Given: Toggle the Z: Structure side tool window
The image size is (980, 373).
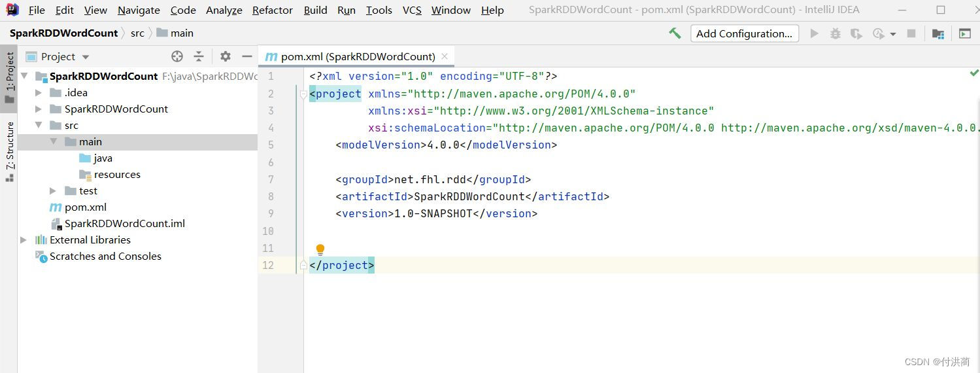Looking at the screenshot, I should point(9,151).
